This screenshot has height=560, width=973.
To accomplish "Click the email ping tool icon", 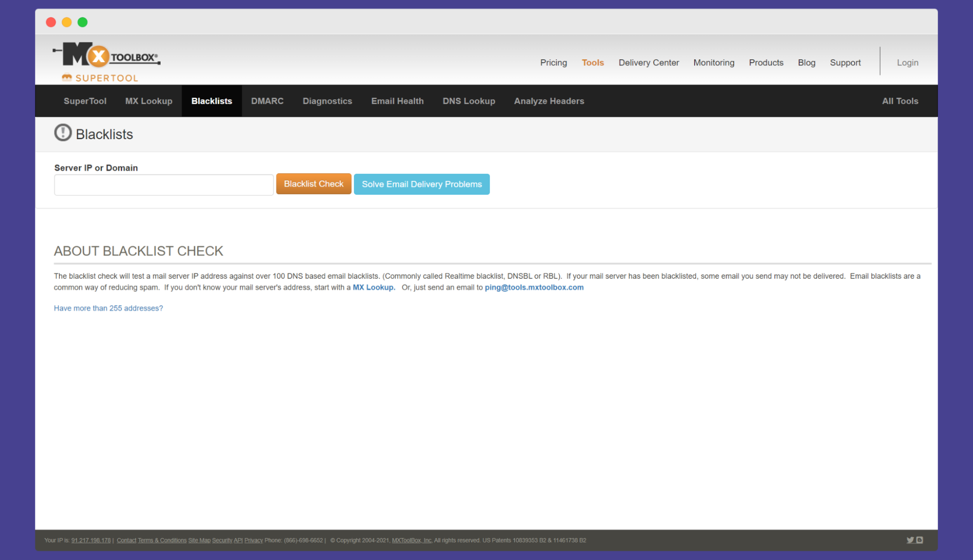I will click(534, 288).
